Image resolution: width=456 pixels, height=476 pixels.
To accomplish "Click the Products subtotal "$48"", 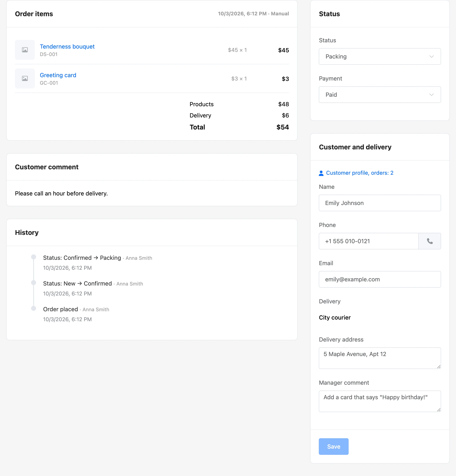I will [x=284, y=104].
